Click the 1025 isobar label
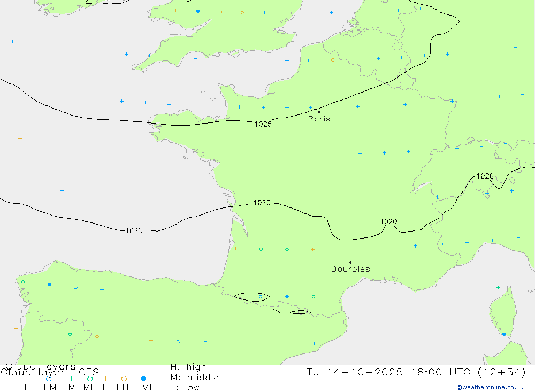The image size is (535, 392). [x=263, y=124]
